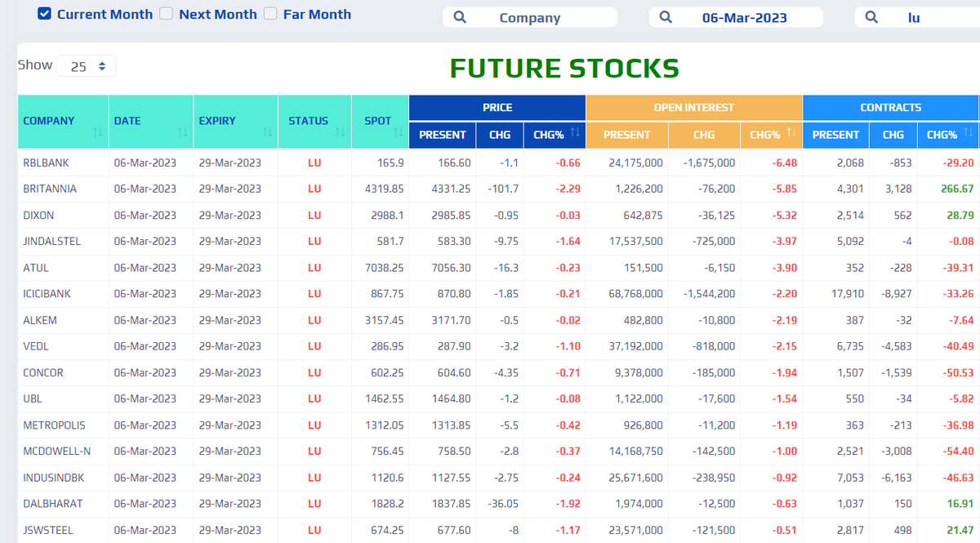Image resolution: width=980 pixels, height=543 pixels.
Task: Click the date search magnifier icon
Action: point(666,17)
